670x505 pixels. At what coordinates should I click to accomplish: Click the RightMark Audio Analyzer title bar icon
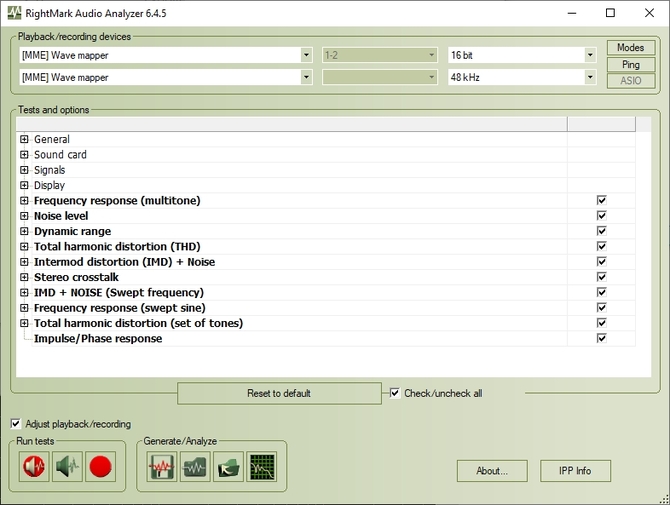15,13
